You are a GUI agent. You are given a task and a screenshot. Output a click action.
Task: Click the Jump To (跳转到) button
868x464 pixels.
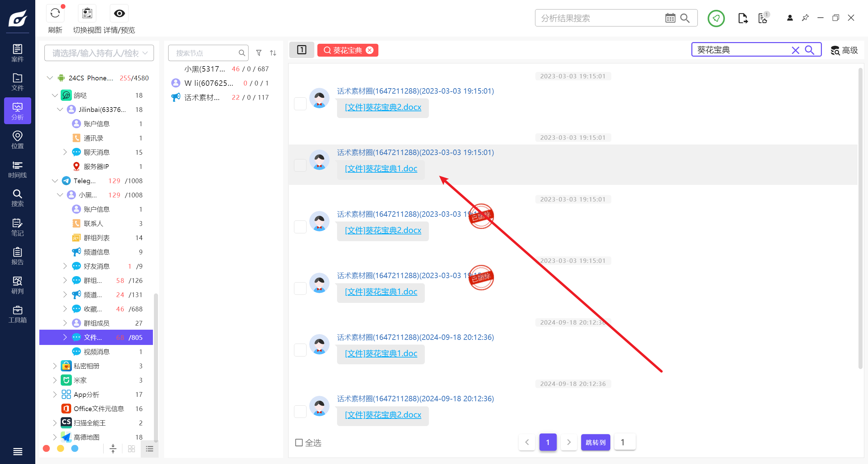(595, 442)
